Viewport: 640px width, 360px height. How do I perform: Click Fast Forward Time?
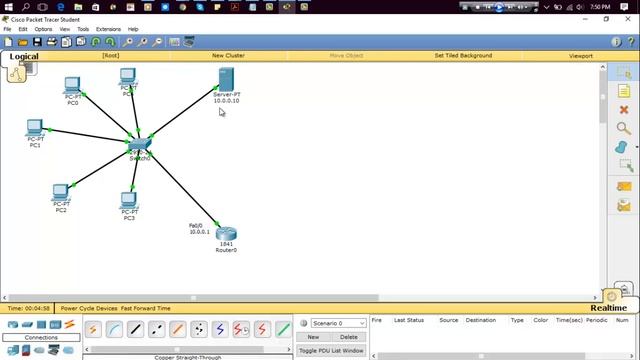point(146,308)
